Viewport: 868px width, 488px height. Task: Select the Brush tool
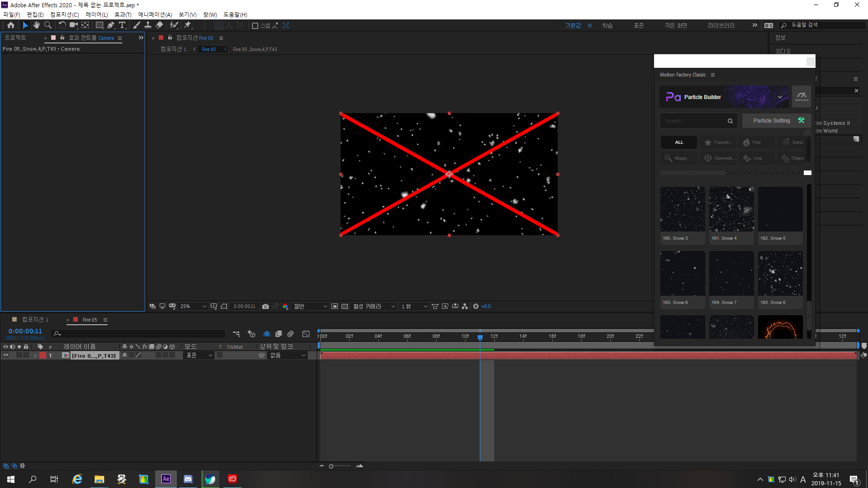point(137,25)
